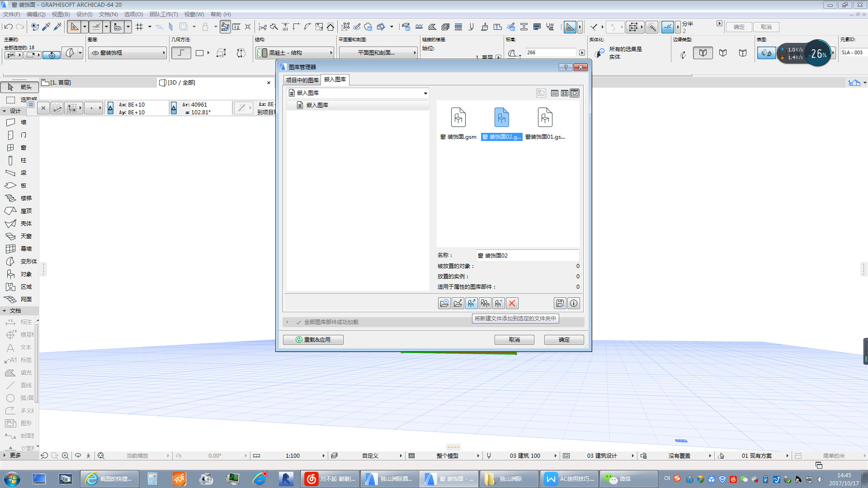Open the 文件(F) menu

coord(11,14)
